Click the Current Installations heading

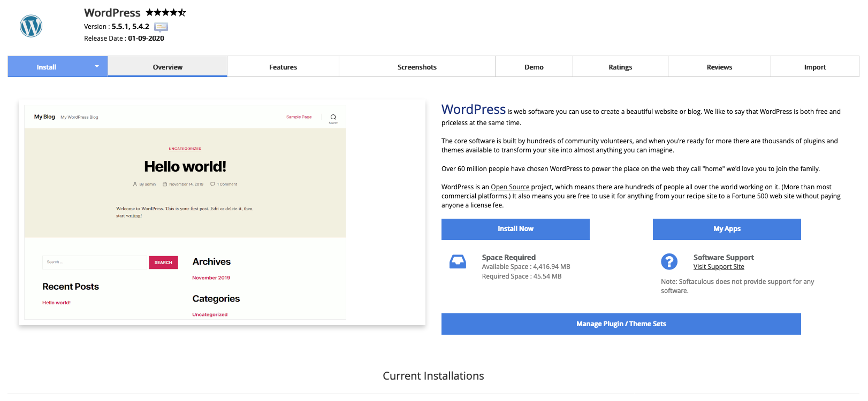tap(433, 376)
